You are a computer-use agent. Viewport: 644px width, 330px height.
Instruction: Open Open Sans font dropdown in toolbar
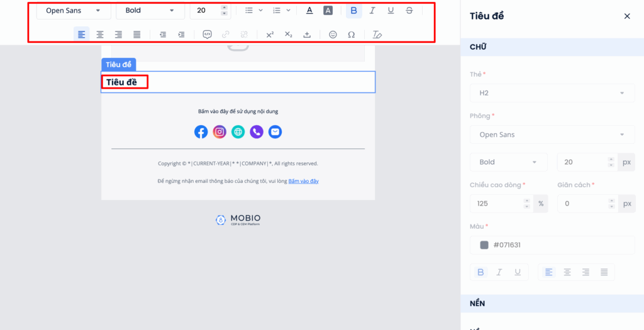click(x=73, y=11)
